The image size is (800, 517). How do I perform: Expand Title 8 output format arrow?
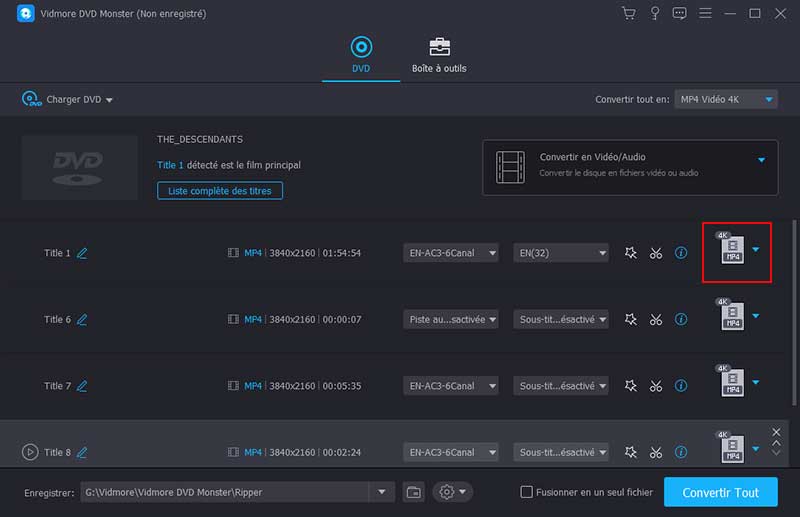point(756,449)
